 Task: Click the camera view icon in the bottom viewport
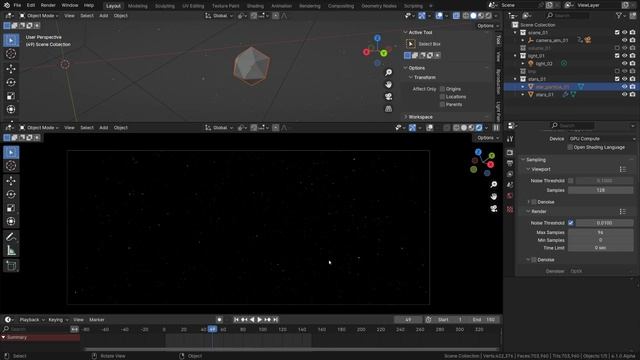(493, 209)
